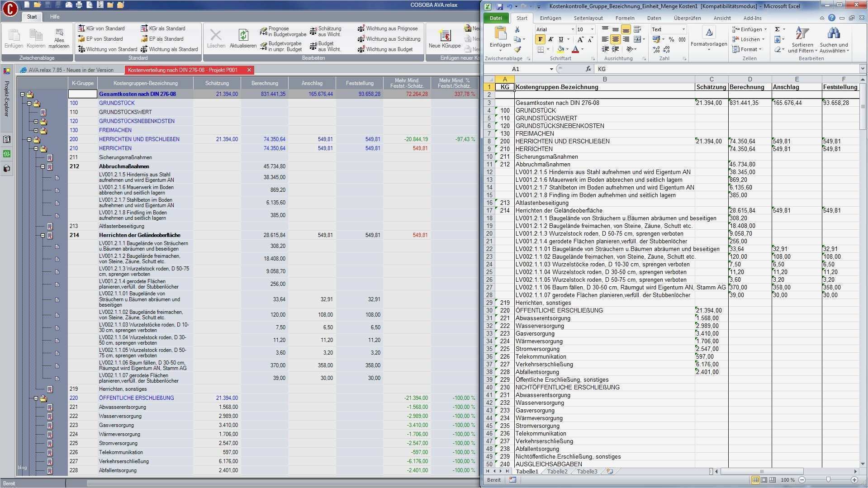Toggle bold formatting in Excel
868x488 pixels.
pos(540,39)
